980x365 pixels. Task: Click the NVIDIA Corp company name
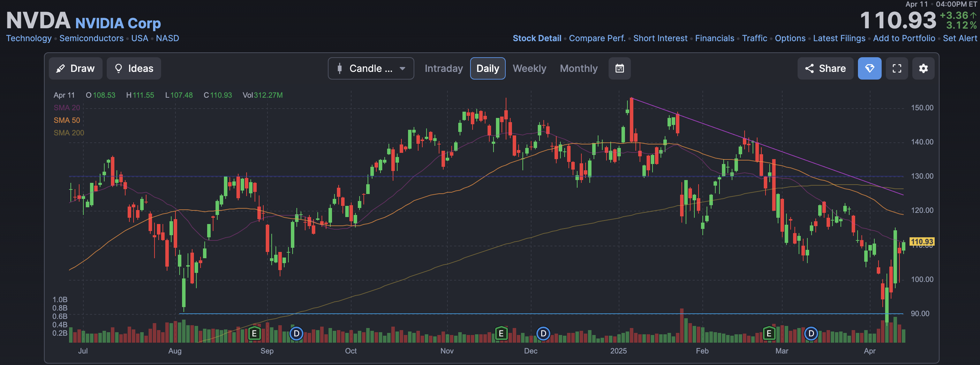point(118,23)
